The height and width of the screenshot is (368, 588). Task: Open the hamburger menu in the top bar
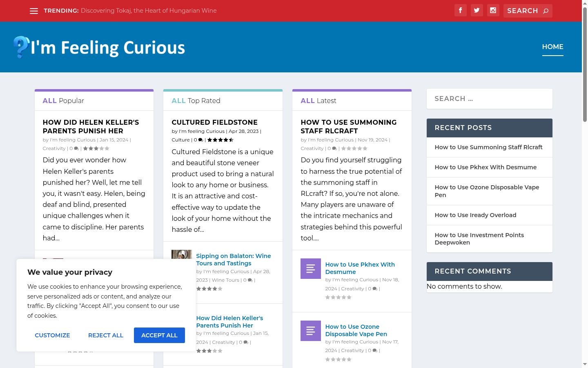[x=34, y=11]
